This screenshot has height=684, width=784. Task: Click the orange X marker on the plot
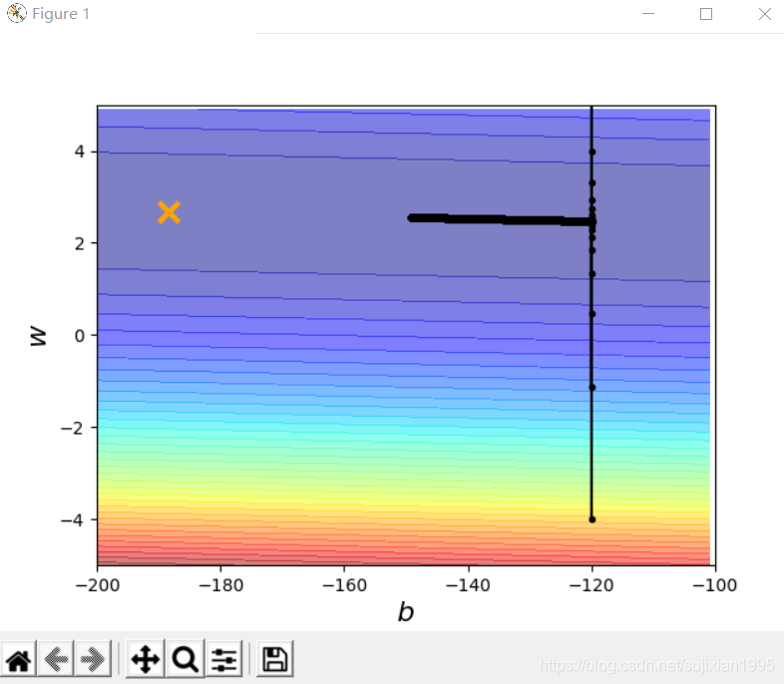[x=169, y=212]
